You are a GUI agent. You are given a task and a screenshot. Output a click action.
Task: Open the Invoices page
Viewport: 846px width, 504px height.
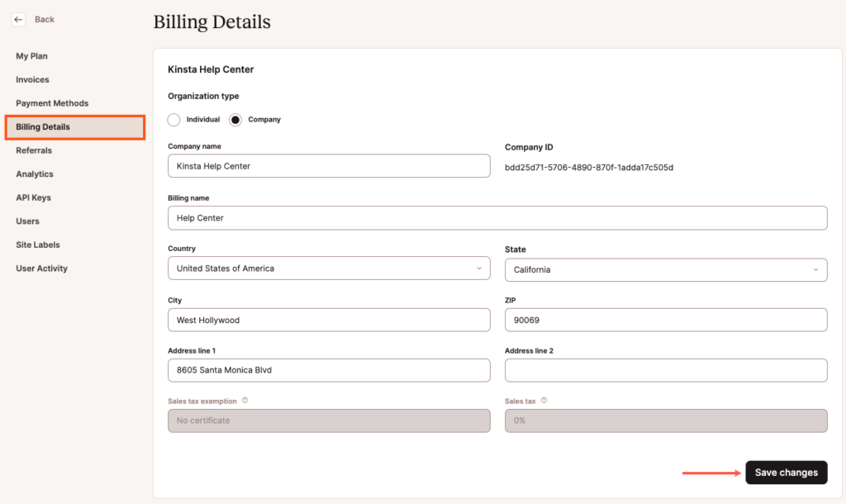(32, 79)
